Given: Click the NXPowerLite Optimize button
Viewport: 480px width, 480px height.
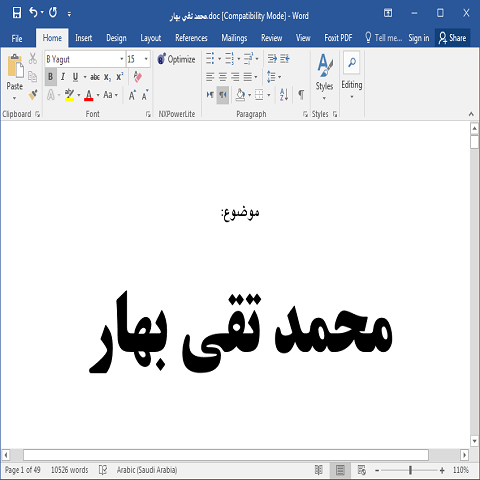Looking at the screenshot, I should click(x=176, y=59).
